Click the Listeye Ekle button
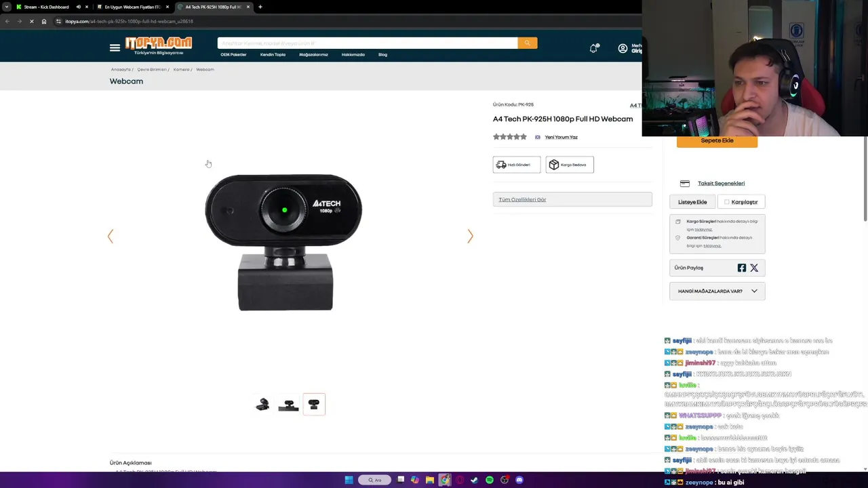Image resolution: width=868 pixels, height=488 pixels. pos(692,202)
